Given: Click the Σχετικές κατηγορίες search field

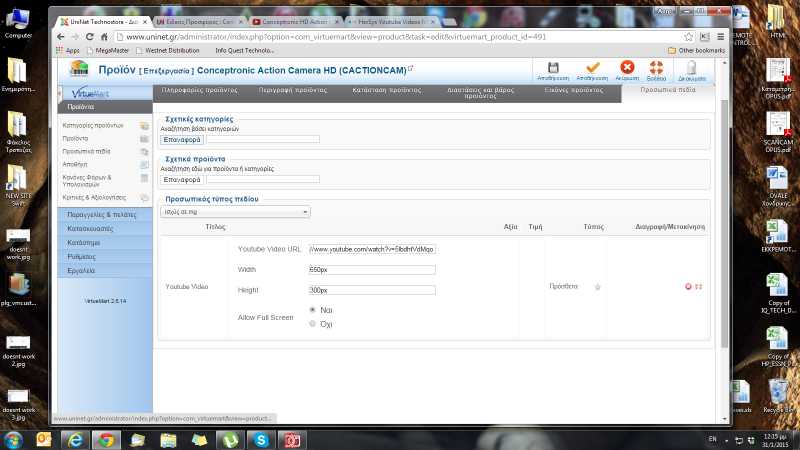Looking at the screenshot, I should pos(263,139).
